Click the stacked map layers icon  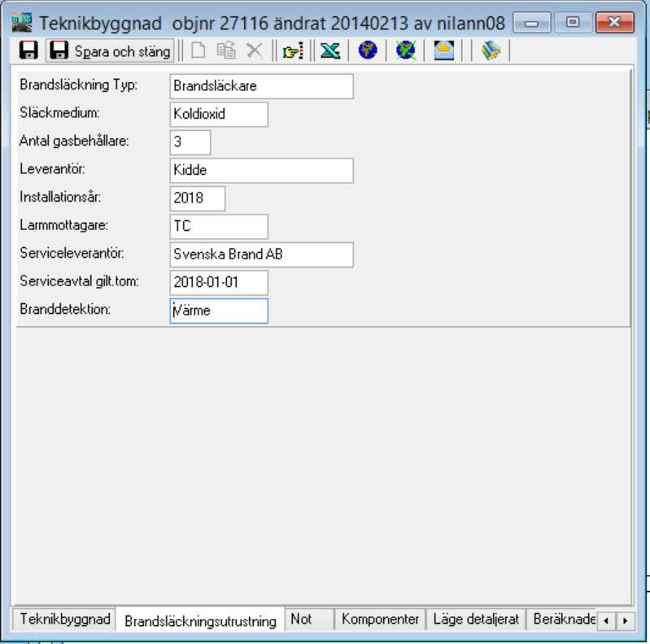pyautogui.click(x=491, y=50)
